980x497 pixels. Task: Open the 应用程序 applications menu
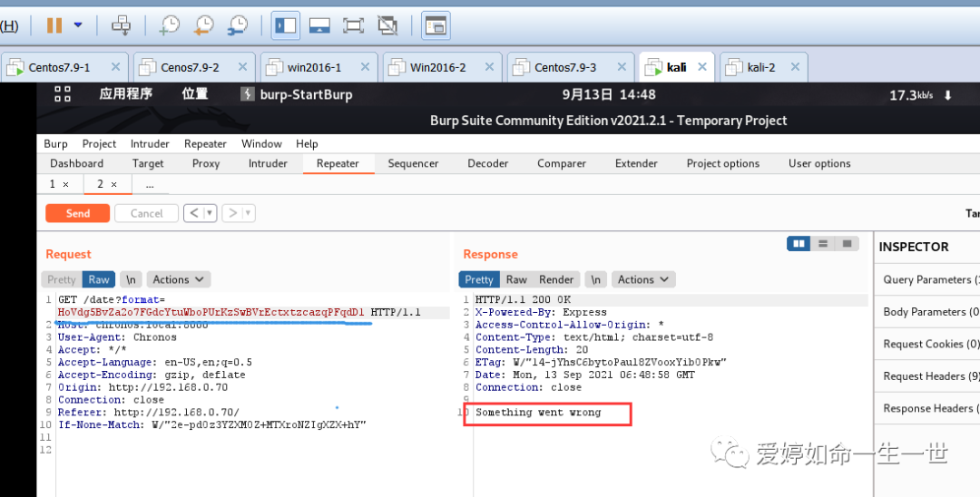coord(125,94)
